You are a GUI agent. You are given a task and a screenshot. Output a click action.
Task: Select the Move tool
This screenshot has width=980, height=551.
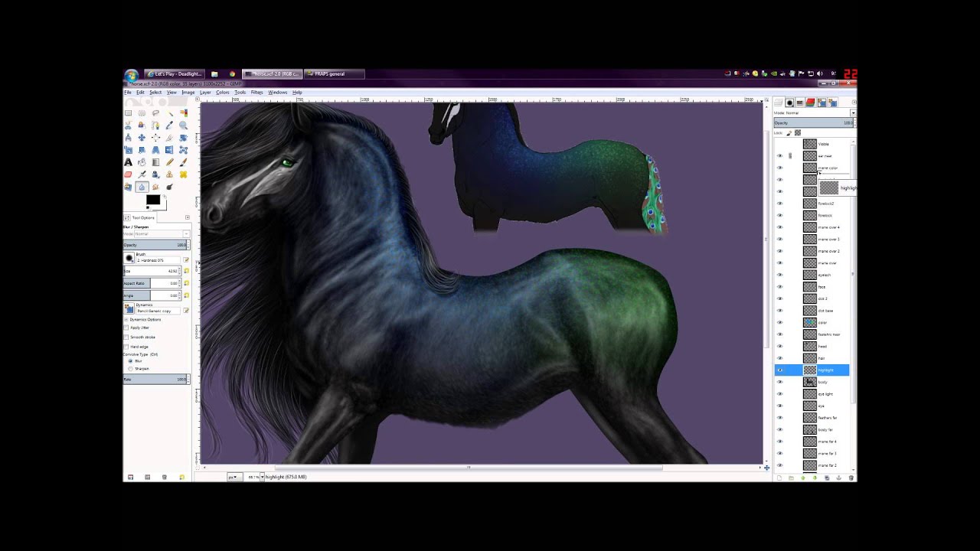click(142, 138)
